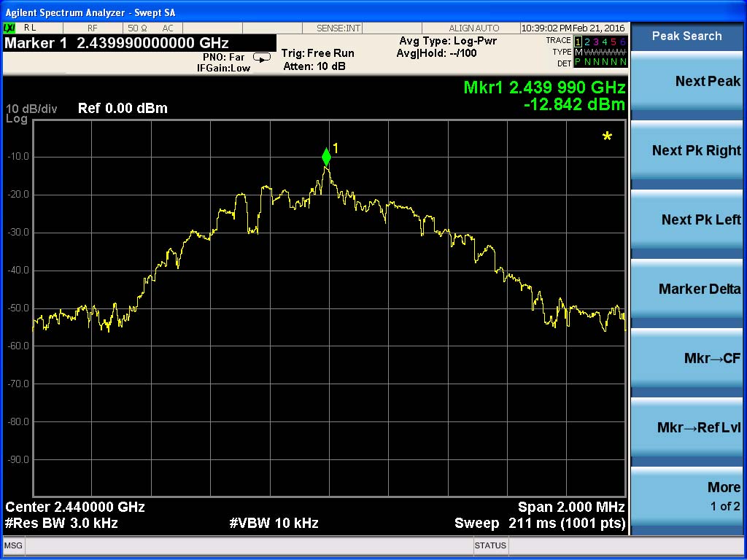Click the sweep icon beside PNO: Far
The image size is (747, 560).
click(x=262, y=58)
